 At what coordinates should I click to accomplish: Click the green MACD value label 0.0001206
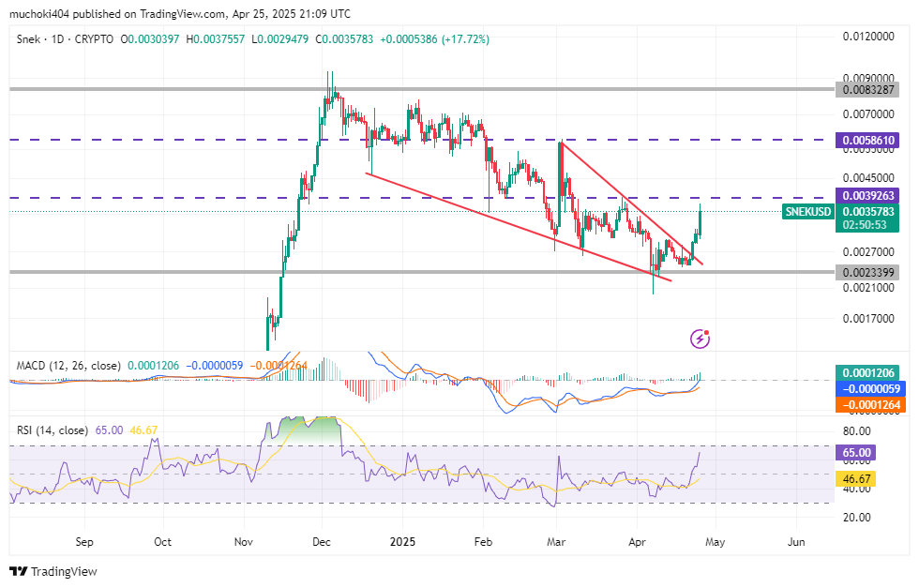click(869, 372)
